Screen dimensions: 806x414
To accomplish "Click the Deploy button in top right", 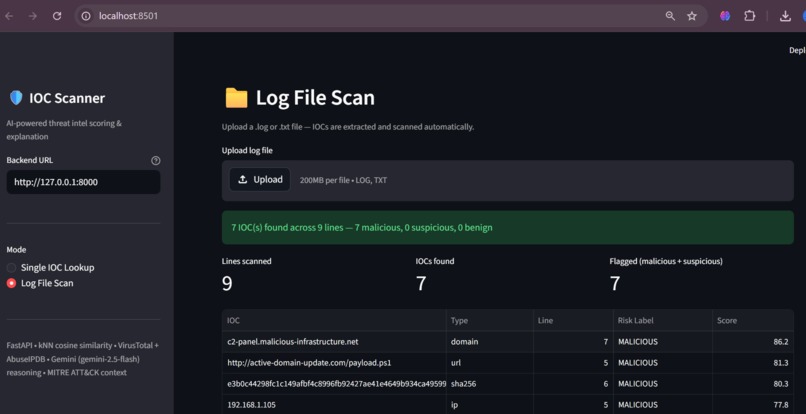I will [x=797, y=50].
